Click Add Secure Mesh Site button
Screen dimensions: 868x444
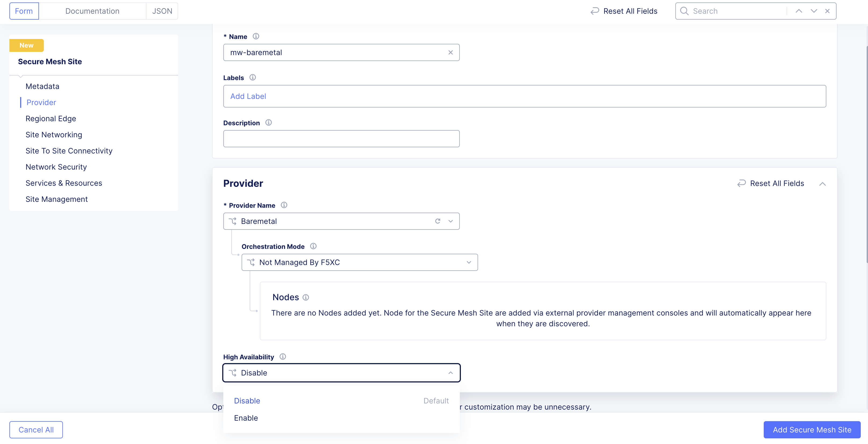click(812, 430)
